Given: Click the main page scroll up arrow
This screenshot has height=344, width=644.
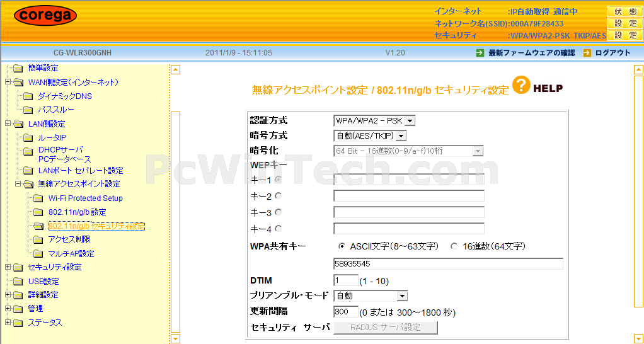Looking at the screenshot, I should [x=639, y=70].
